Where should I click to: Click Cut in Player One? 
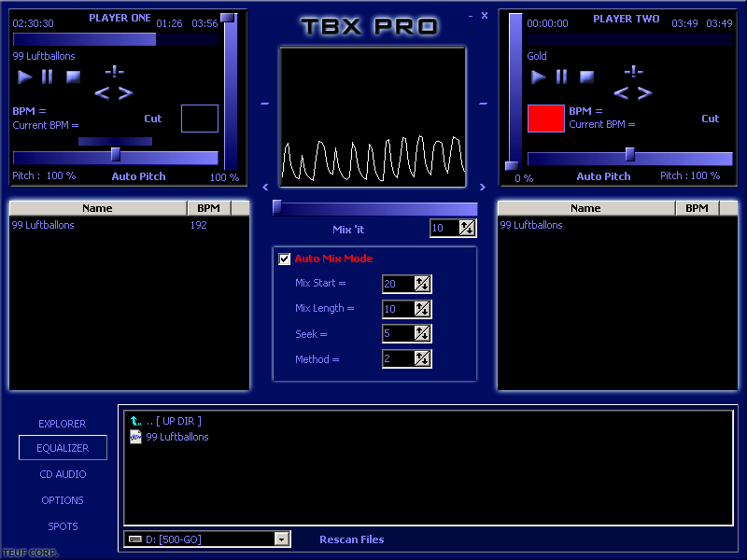(153, 119)
